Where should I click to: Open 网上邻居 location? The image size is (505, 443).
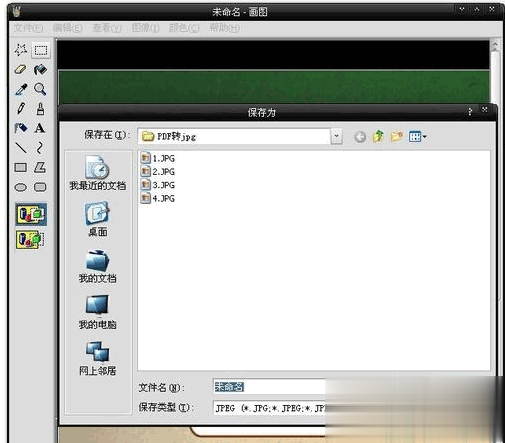[97, 358]
